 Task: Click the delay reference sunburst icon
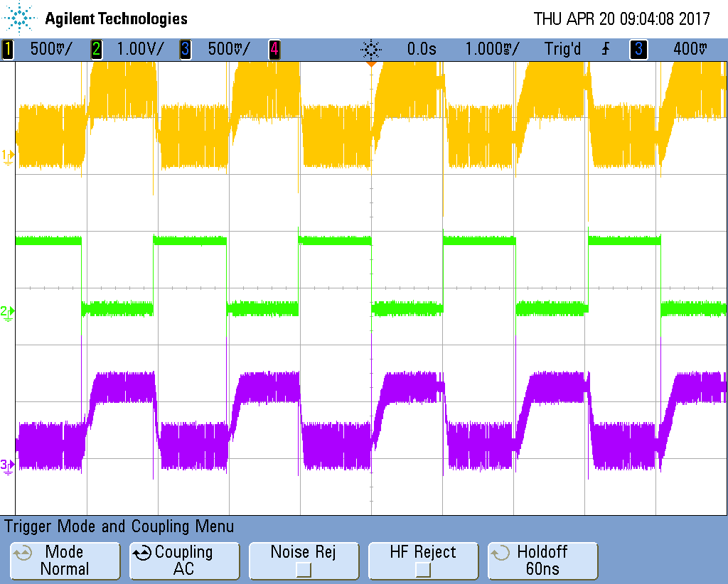click(x=371, y=49)
